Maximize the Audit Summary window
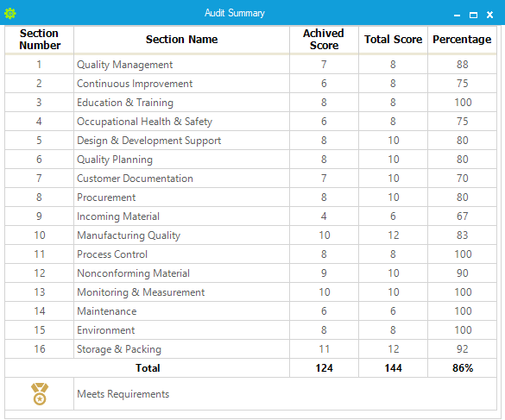 click(x=473, y=16)
